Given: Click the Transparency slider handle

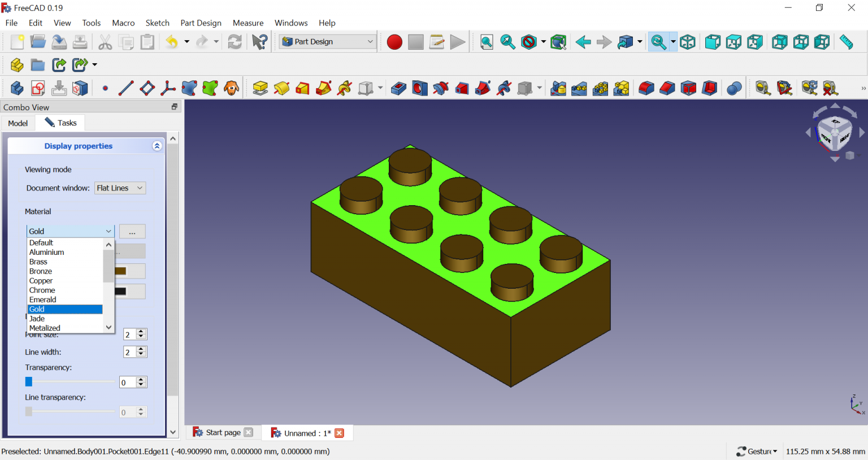Looking at the screenshot, I should tap(29, 382).
